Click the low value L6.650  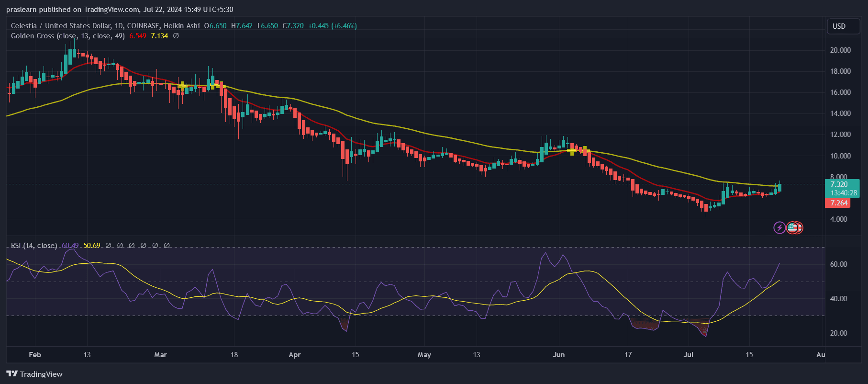[x=267, y=26]
